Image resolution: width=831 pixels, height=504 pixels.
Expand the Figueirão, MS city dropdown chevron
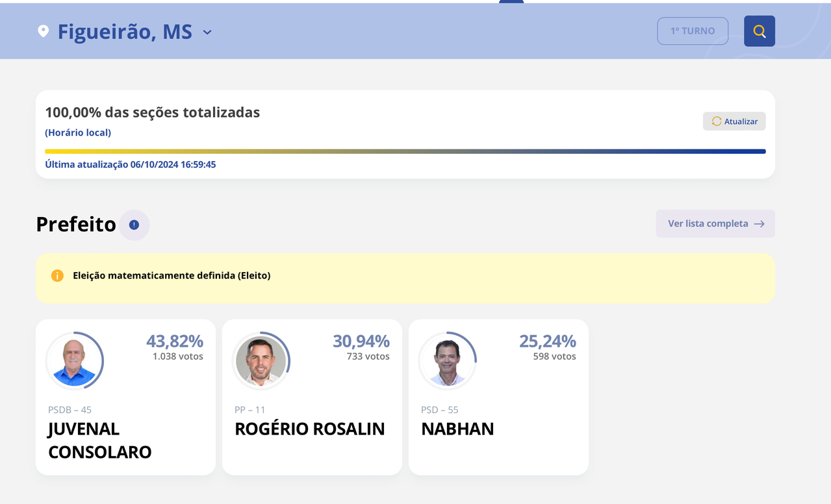click(x=207, y=32)
